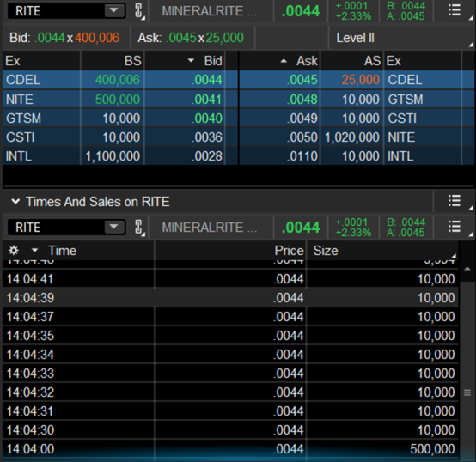Screen dimensions: 476x462
Task: Click the ask-side Ex column header
Action: [x=423, y=61]
